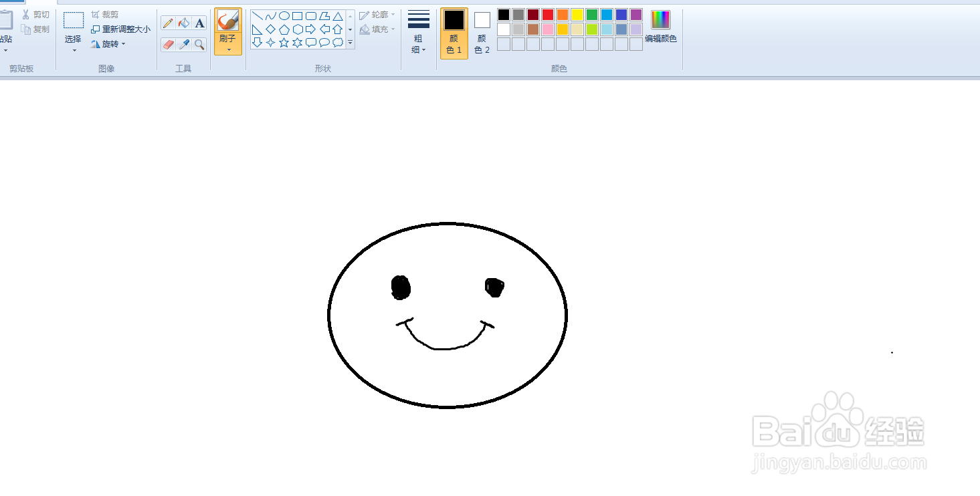This screenshot has height=496, width=980.
Task: Open 编辑颜色 edit colors dialog
Action: (x=660, y=27)
